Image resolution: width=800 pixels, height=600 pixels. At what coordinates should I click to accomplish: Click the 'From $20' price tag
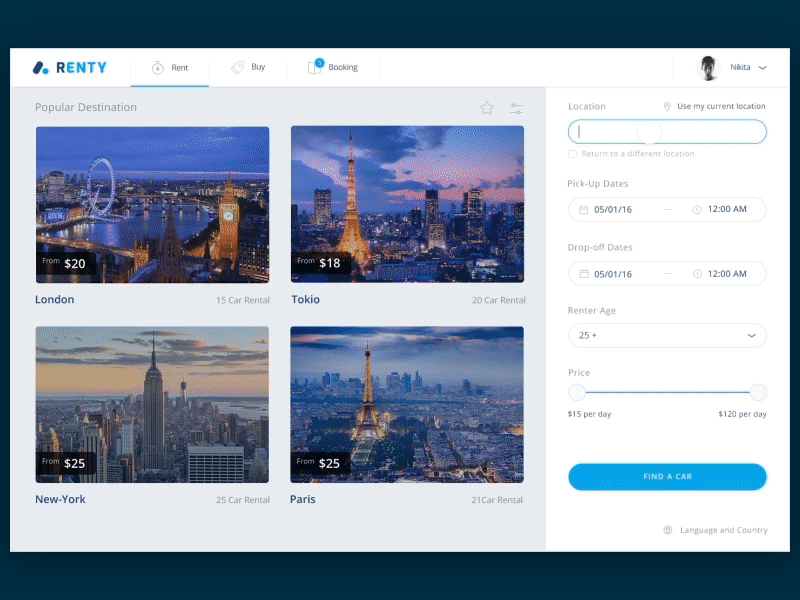(66, 263)
